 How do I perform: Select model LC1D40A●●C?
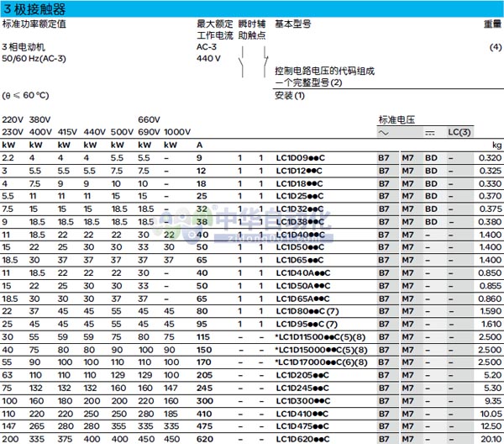pos(303,272)
